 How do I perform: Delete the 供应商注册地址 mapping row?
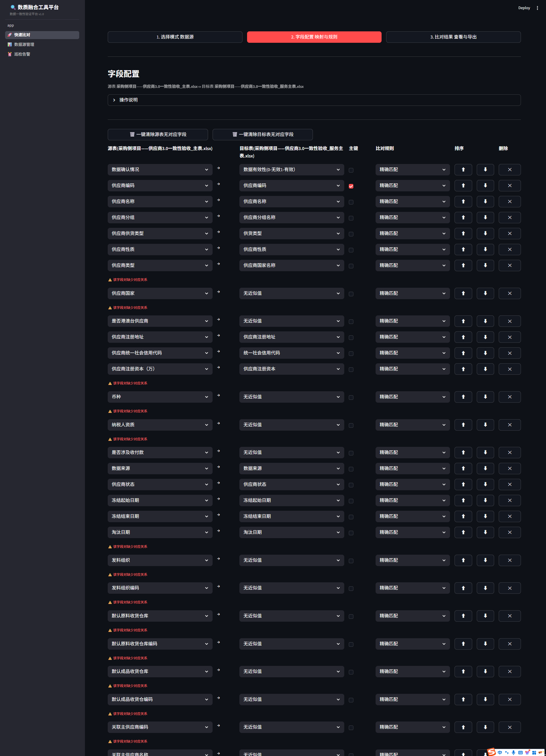tap(509, 337)
